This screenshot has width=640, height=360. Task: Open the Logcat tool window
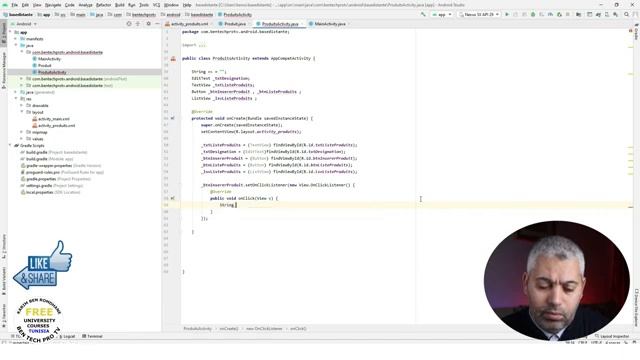(x=67, y=336)
